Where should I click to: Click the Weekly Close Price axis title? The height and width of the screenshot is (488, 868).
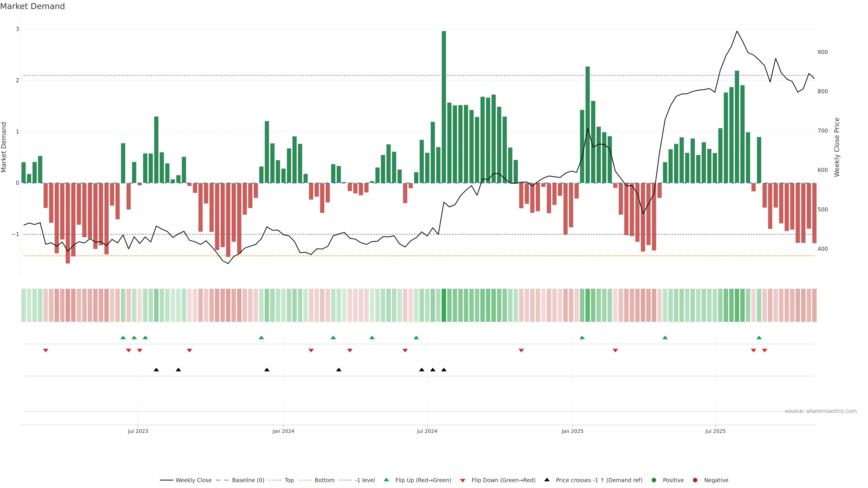(x=837, y=147)
